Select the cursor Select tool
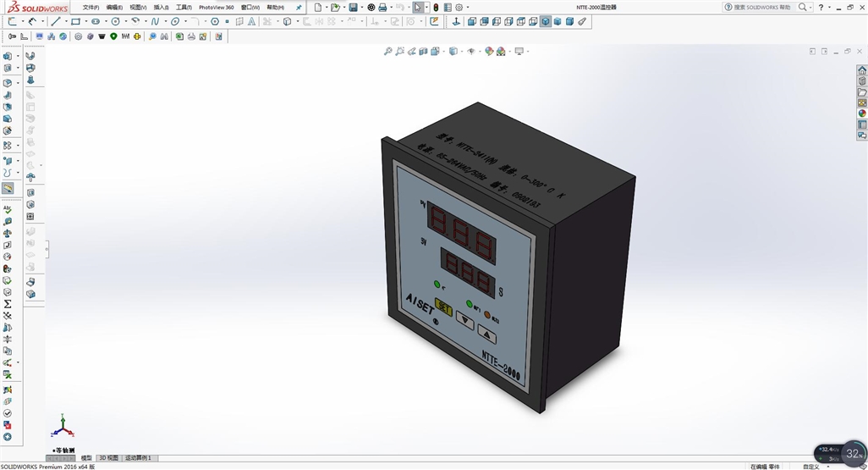This screenshot has height=470, width=868. pyautogui.click(x=418, y=8)
